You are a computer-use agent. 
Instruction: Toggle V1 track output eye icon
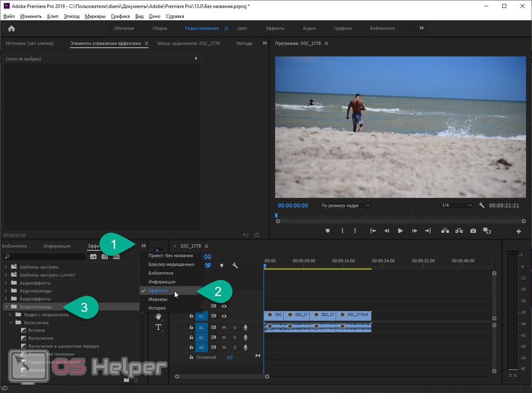[224, 316]
